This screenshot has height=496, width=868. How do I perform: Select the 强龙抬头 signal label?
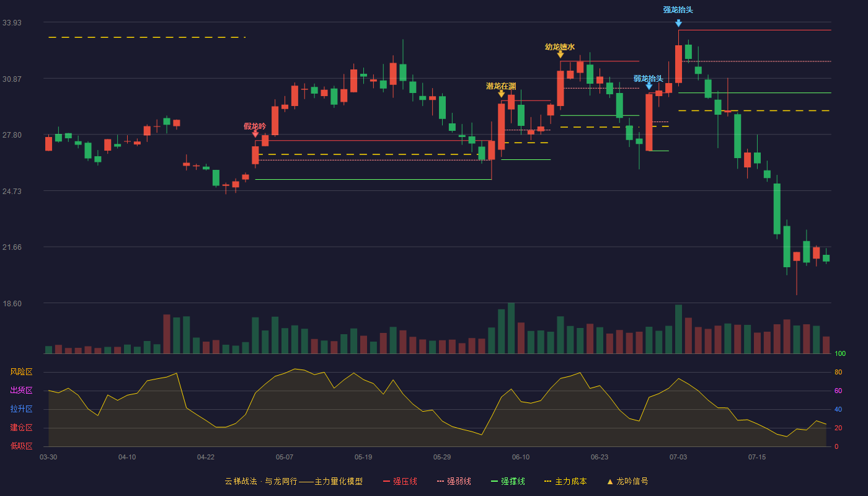coord(678,9)
